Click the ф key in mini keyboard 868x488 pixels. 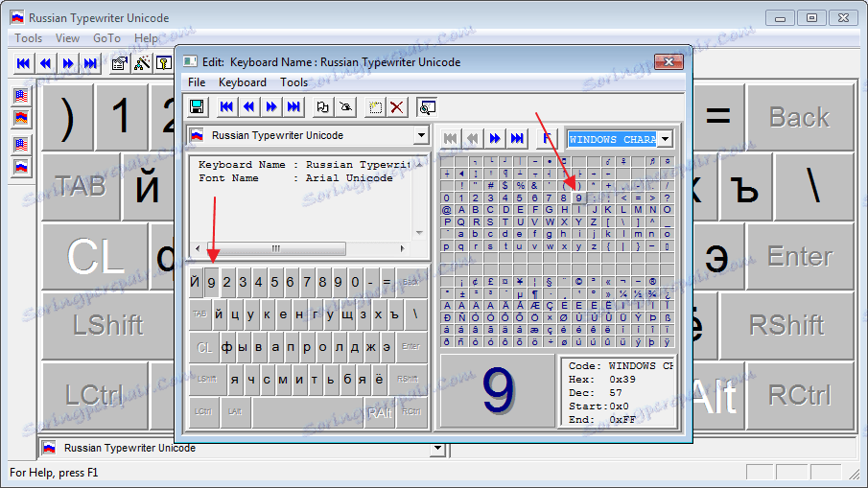pyautogui.click(x=227, y=347)
